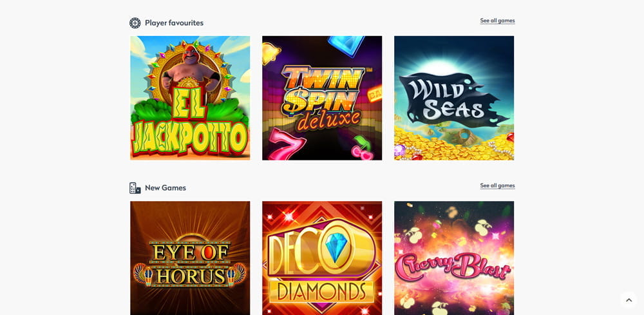This screenshot has height=315, width=644.
Task: Launch the Eye of Horus game
Action: 190,258
